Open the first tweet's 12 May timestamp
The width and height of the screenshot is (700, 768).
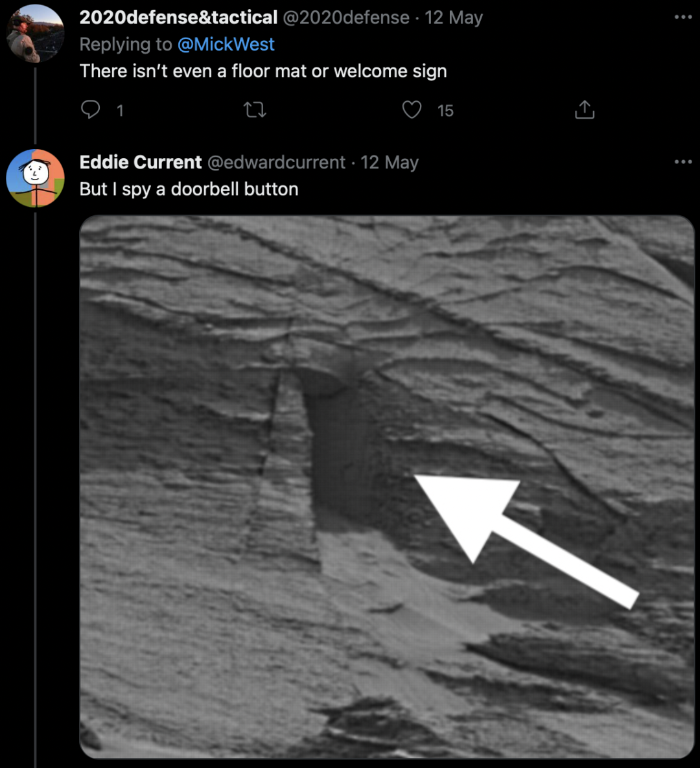[454, 17]
